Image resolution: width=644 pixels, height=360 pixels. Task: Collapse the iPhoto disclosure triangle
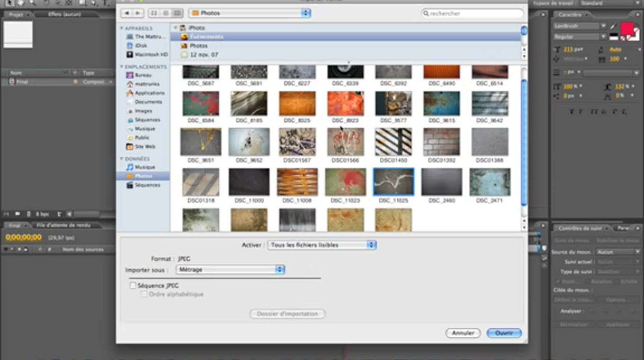pos(176,28)
